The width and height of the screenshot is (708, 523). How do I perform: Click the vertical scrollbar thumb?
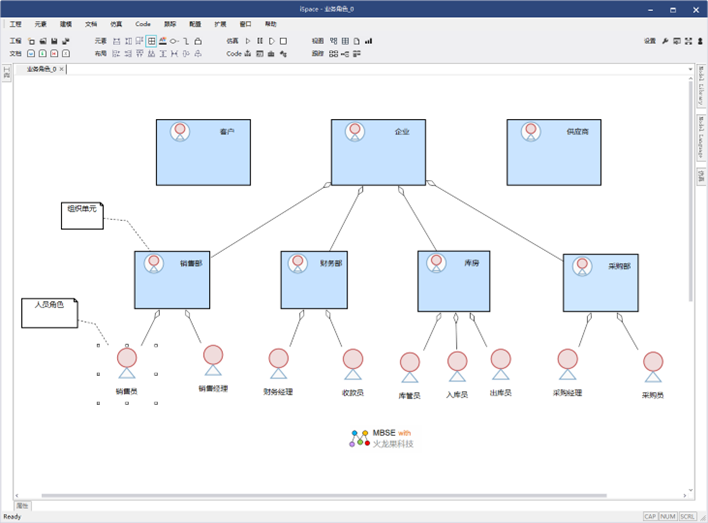pos(690,191)
